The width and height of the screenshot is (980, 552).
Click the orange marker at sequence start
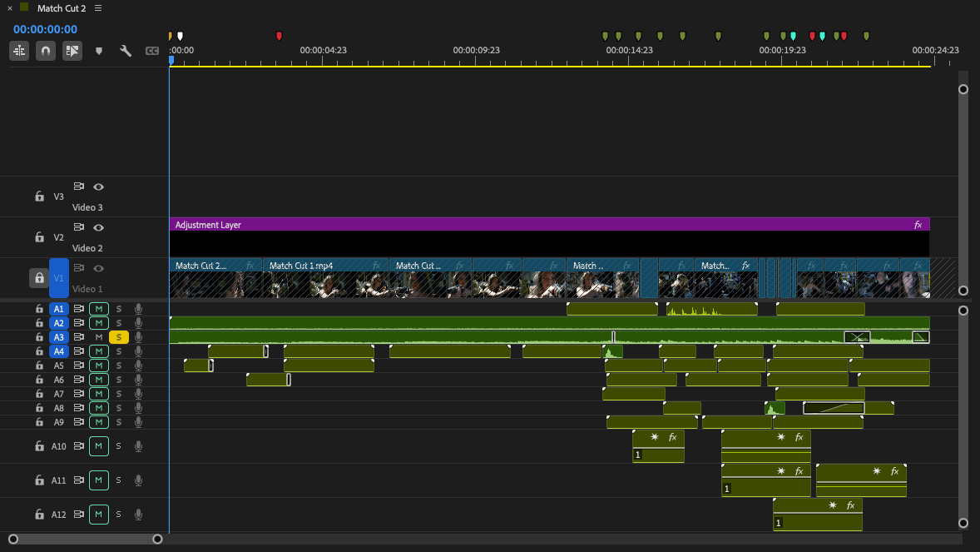tap(170, 37)
